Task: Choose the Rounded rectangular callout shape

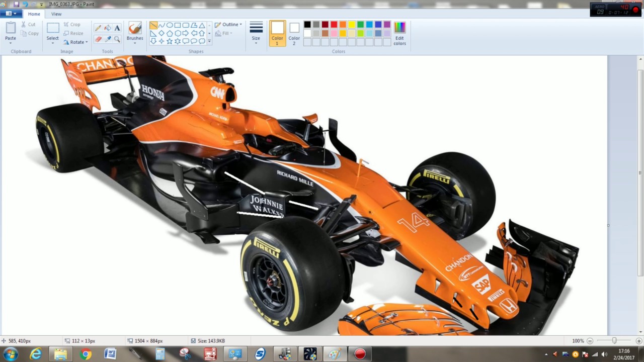Action: (186, 41)
